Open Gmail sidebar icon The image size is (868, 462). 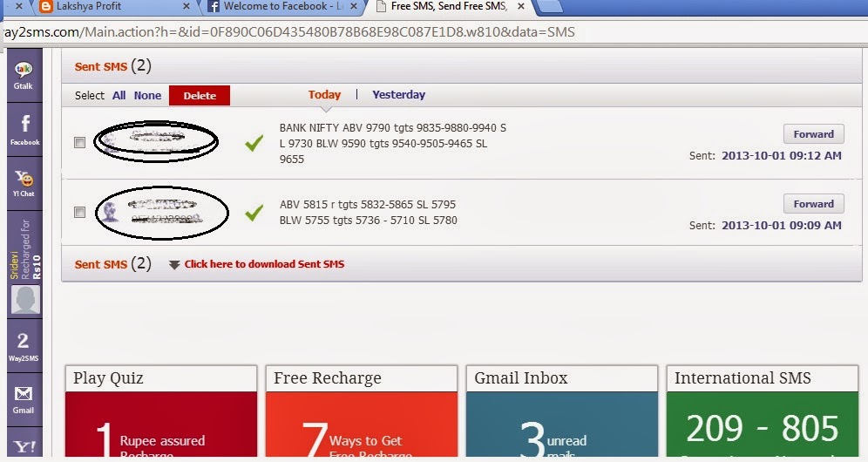(24, 399)
